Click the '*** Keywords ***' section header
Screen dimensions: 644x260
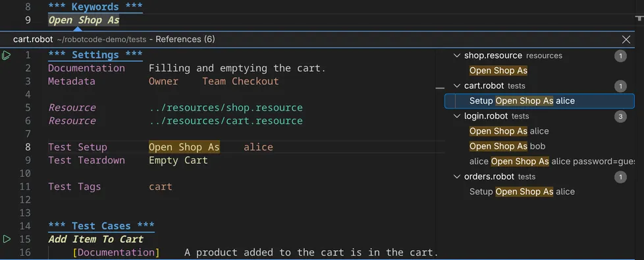pyautogui.click(x=95, y=7)
